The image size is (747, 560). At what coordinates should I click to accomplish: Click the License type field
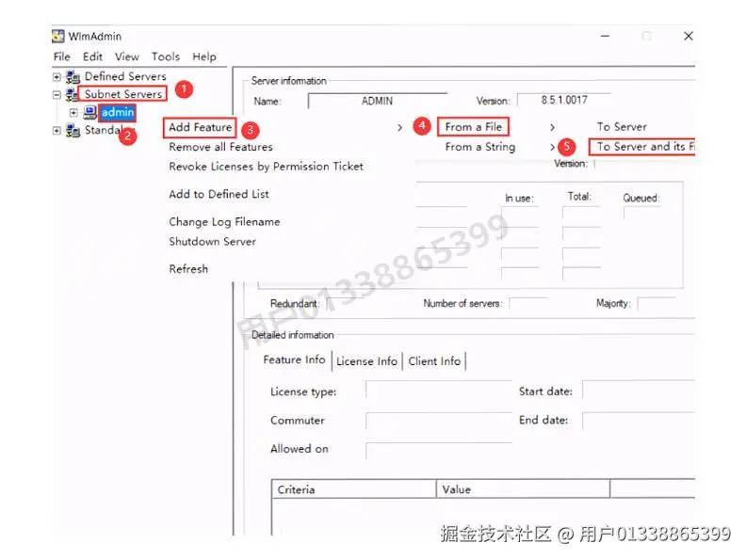click(x=439, y=390)
